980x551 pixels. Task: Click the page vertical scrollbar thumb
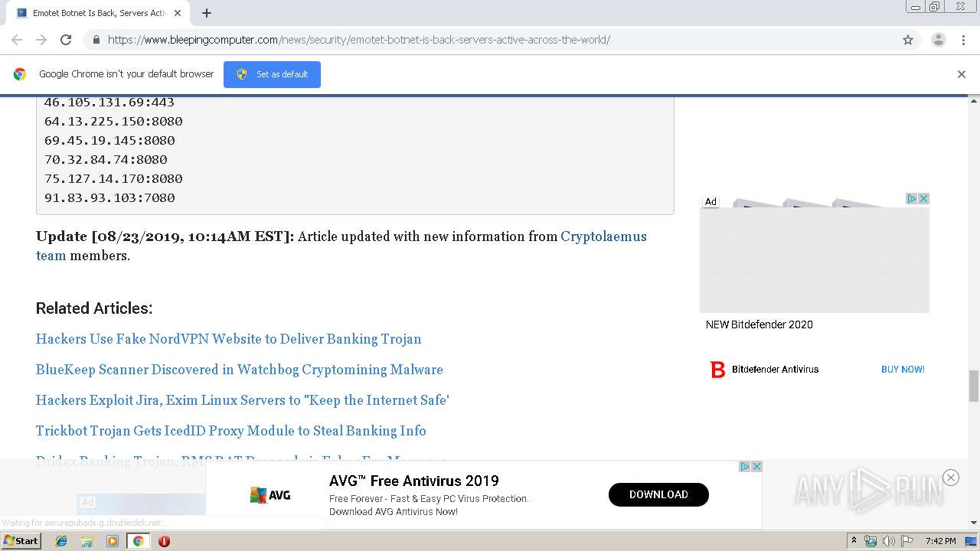974,385
